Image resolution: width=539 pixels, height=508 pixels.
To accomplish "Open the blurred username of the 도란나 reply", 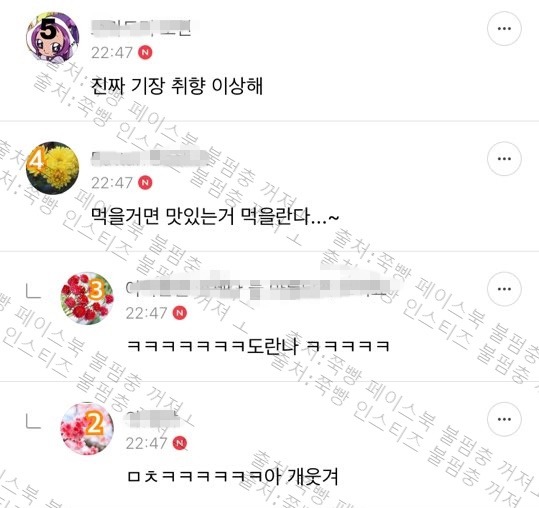I will coord(261,288).
